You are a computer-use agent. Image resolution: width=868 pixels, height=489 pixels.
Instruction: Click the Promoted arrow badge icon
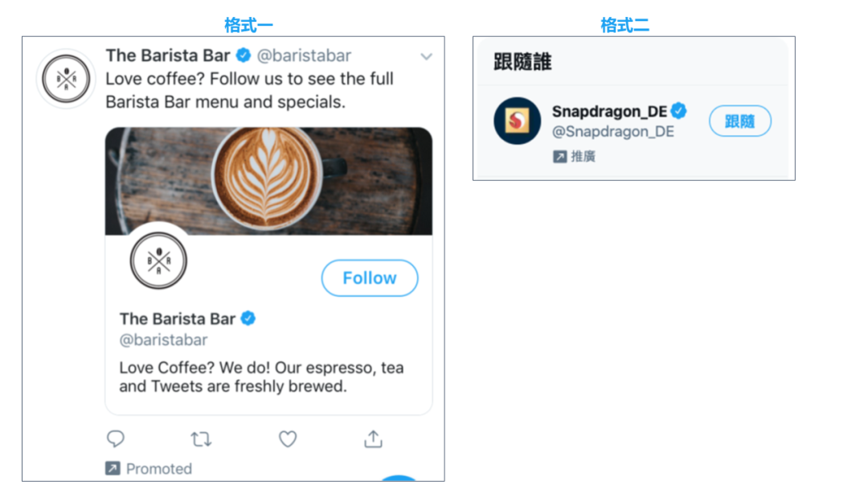pyautogui.click(x=113, y=469)
